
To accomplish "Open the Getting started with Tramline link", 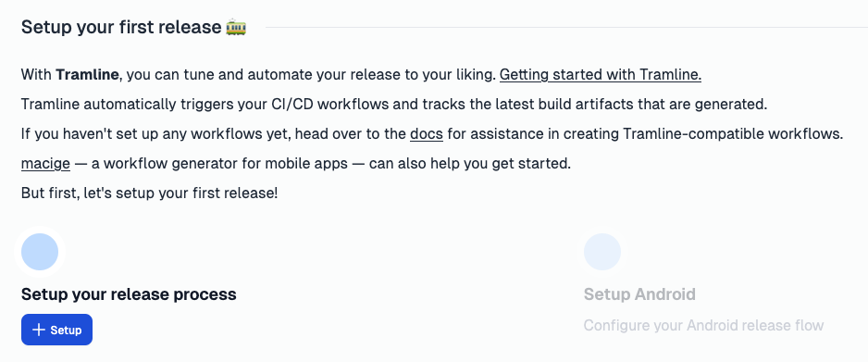I will [600, 74].
